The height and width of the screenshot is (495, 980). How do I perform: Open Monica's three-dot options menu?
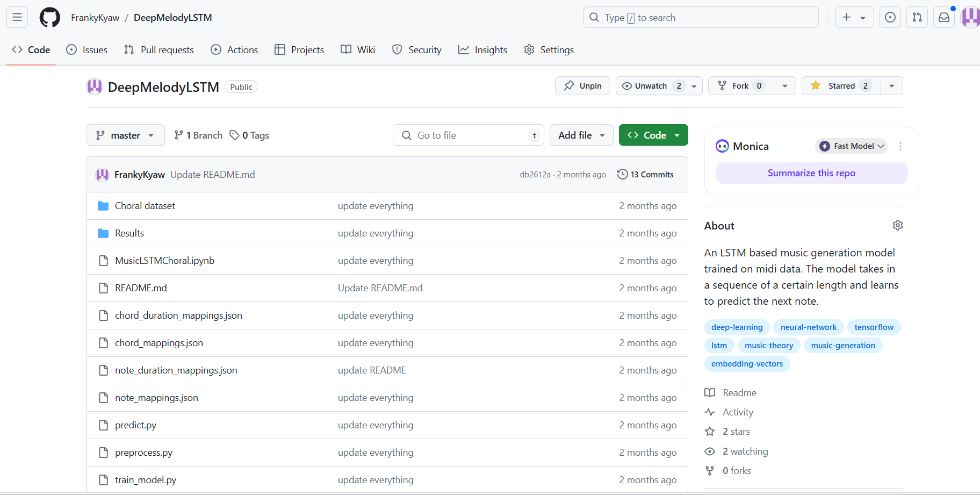(900, 146)
